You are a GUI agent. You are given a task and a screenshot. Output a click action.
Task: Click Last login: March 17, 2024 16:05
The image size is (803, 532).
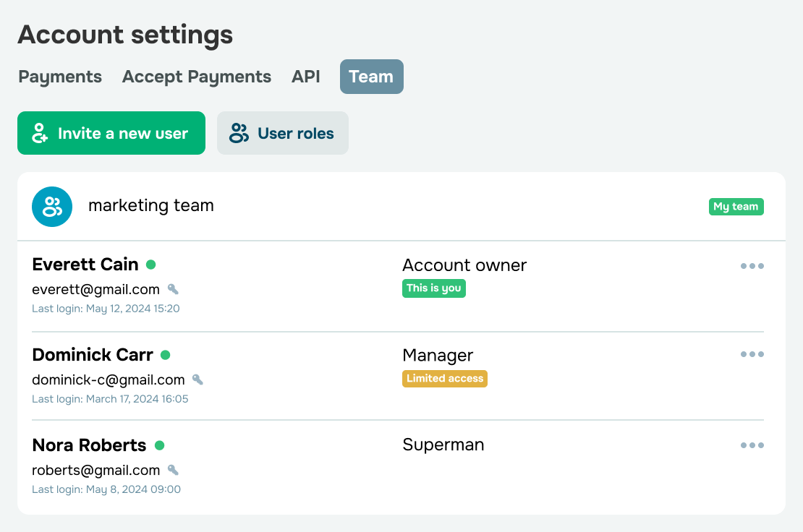point(110,399)
